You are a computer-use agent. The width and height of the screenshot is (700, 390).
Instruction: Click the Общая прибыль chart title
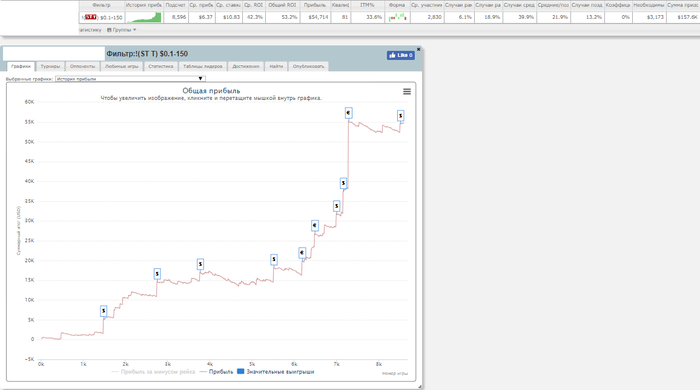point(211,91)
